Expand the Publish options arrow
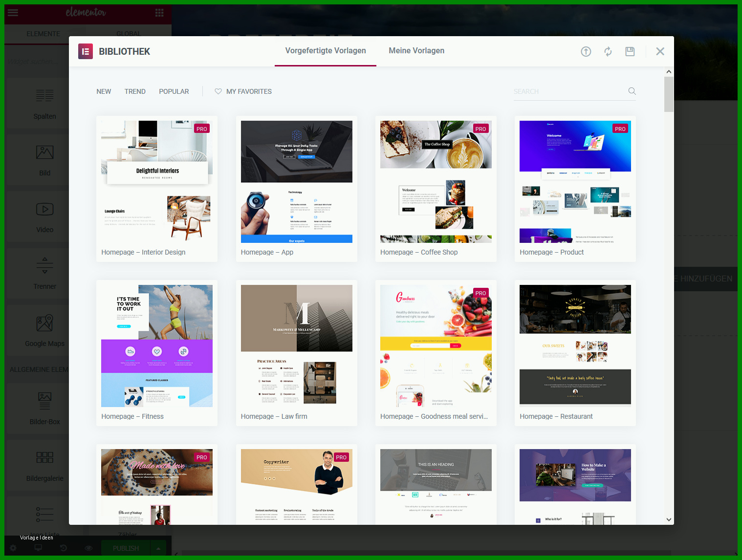Image resolution: width=742 pixels, height=560 pixels. coord(158,548)
